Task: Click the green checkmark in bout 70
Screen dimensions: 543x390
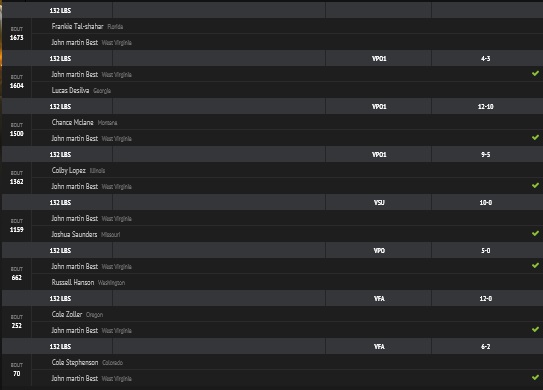Action: coord(535,377)
